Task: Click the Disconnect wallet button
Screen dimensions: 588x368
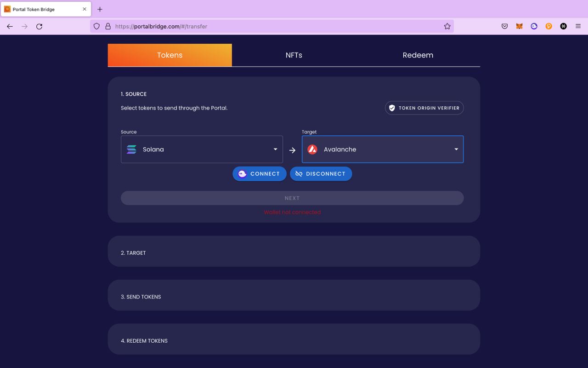Action: (x=321, y=174)
